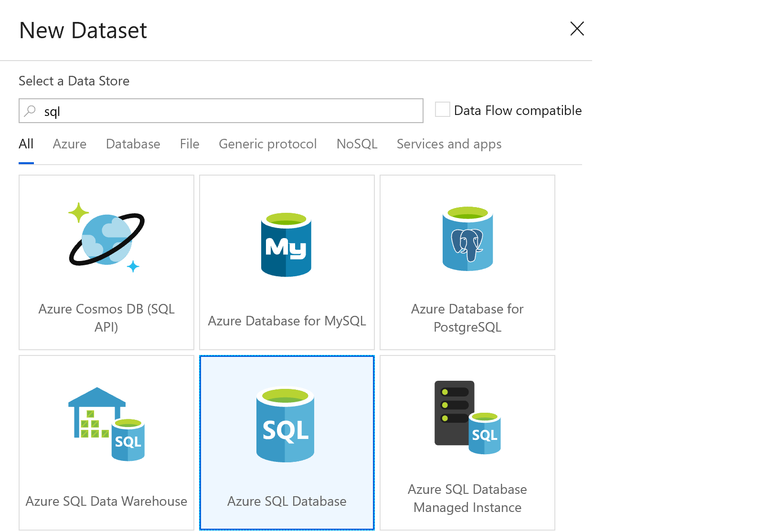Filter by the Database tab
The width and height of the screenshot is (764, 532).
133,144
